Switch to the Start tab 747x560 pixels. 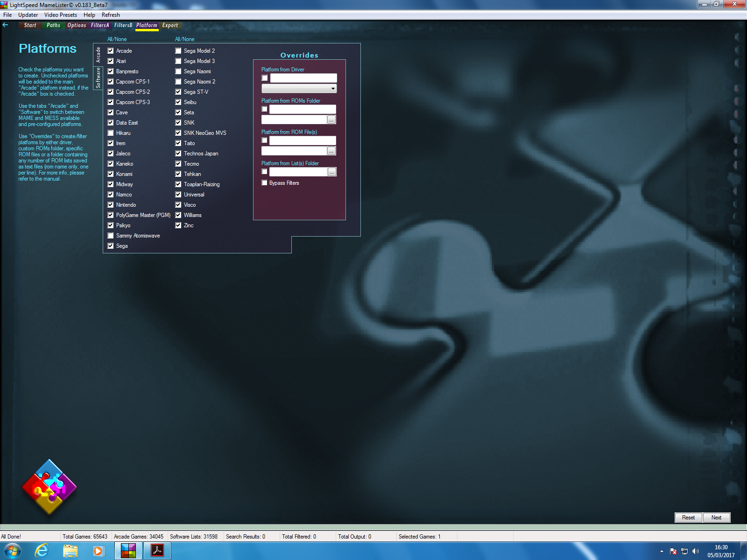(30, 25)
